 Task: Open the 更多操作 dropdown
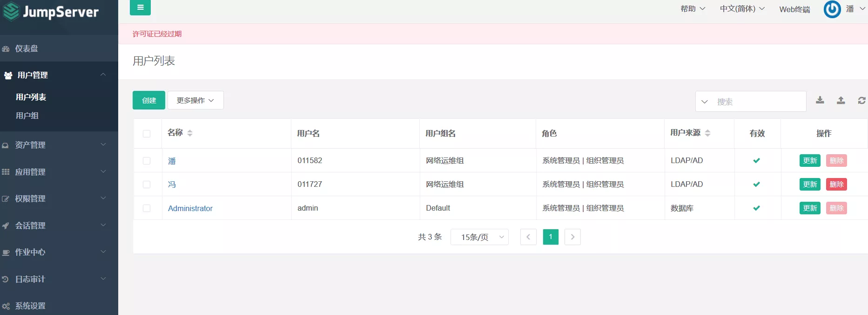tap(195, 100)
